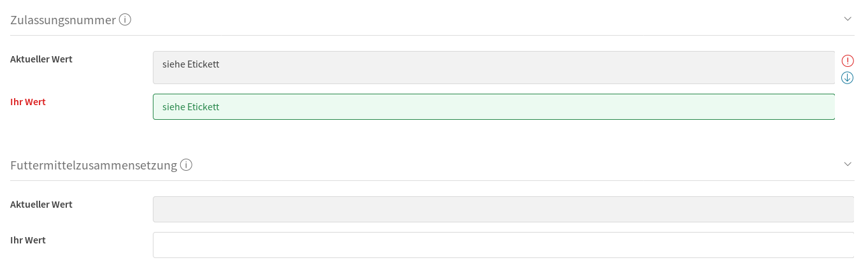Click the gray field's 'siehe Etickett' text
Viewport: 868px width, 274px height.
[191, 64]
